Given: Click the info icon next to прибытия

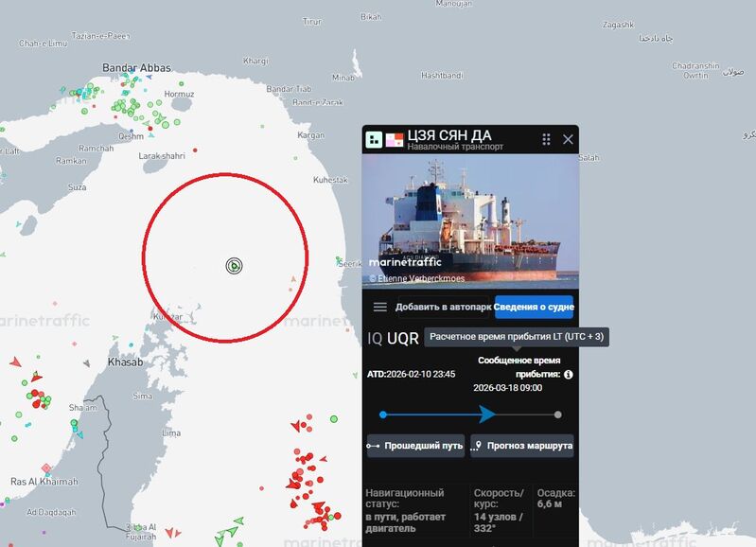Looking at the screenshot, I should click(569, 375).
